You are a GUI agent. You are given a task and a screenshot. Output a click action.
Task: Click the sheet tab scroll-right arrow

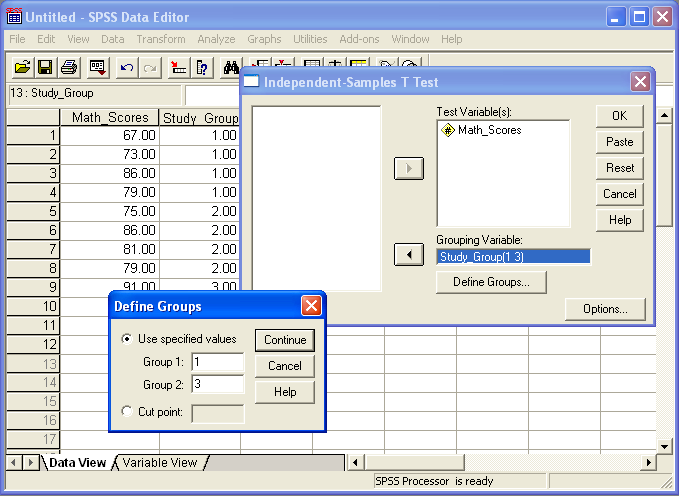tap(30, 463)
